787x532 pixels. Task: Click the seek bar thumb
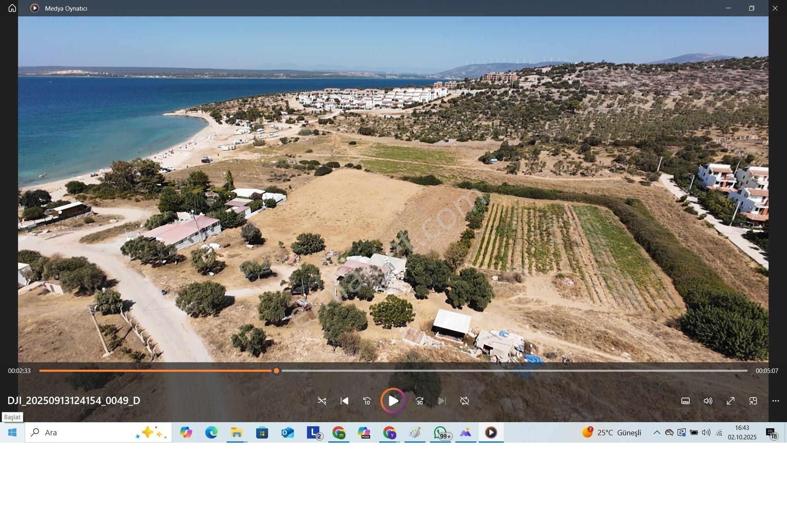(277, 371)
